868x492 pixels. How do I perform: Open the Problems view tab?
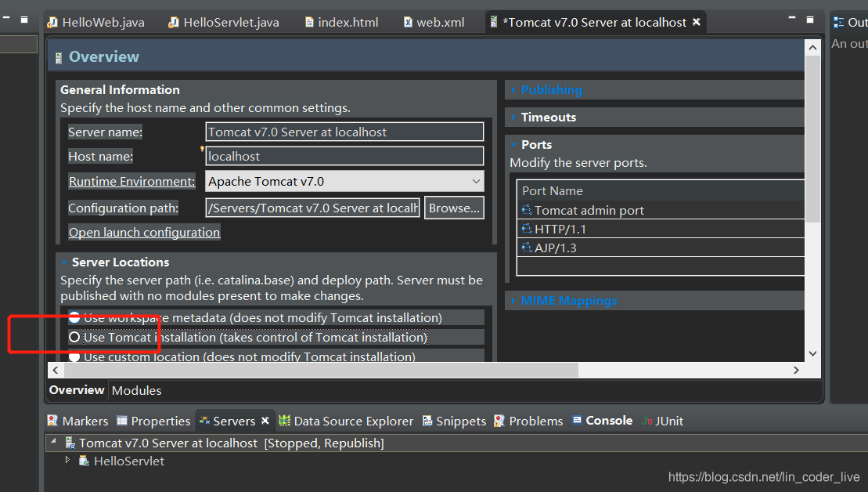click(x=528, y=421)
